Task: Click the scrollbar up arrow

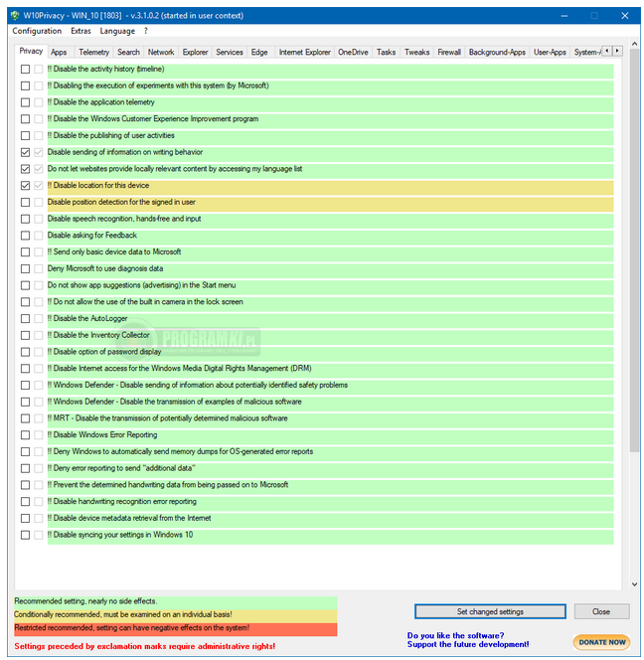Action: (634, 44)
